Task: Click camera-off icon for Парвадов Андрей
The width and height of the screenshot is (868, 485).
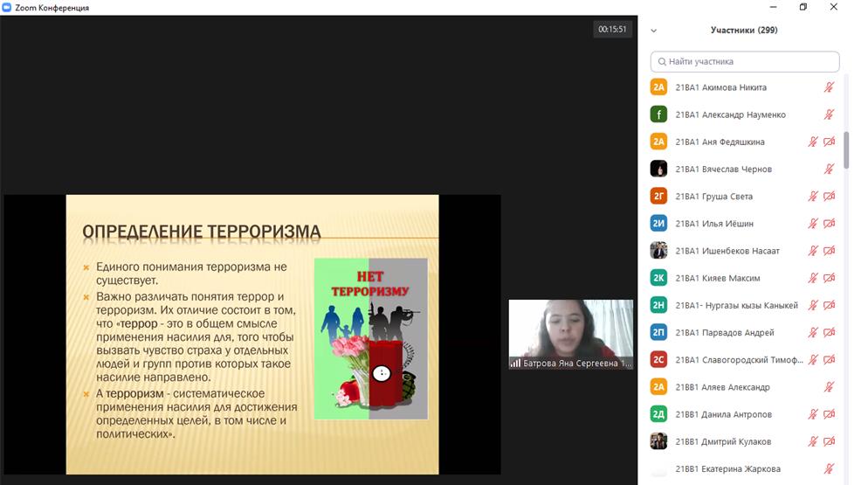Action: point(829,332)
